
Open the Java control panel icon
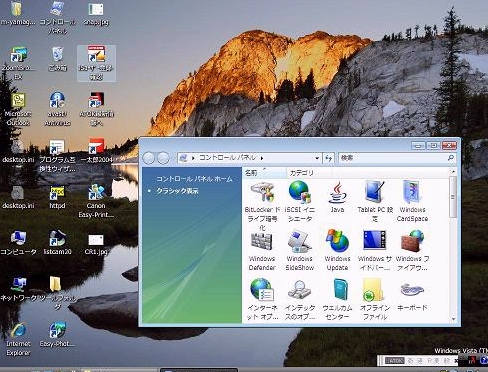(x=337, y=193)
